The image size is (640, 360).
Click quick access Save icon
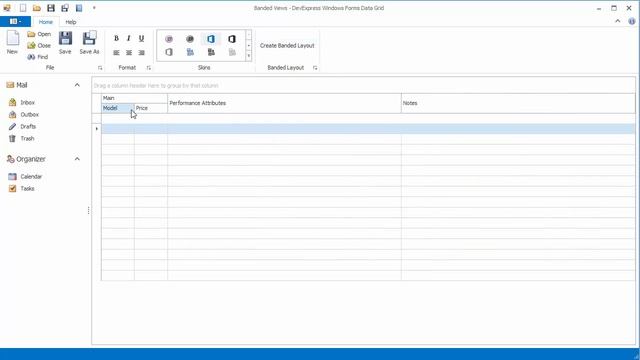pos(51,8)
